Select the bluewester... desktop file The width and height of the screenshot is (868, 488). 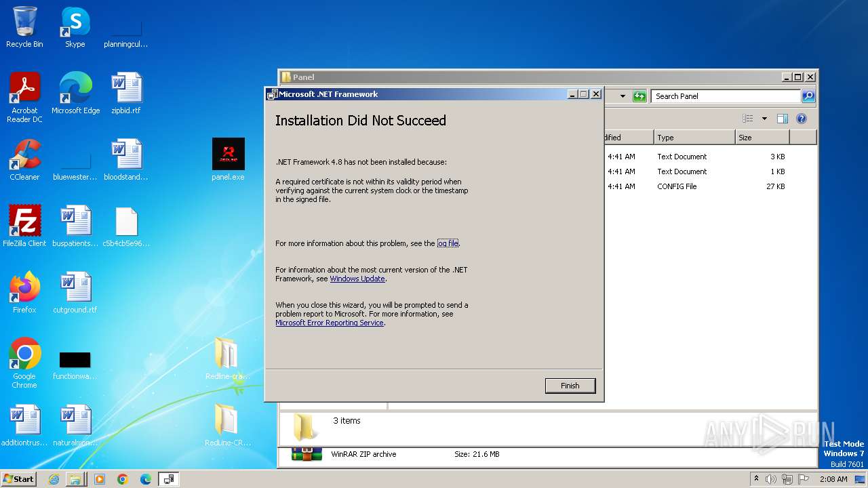point(75,166)
